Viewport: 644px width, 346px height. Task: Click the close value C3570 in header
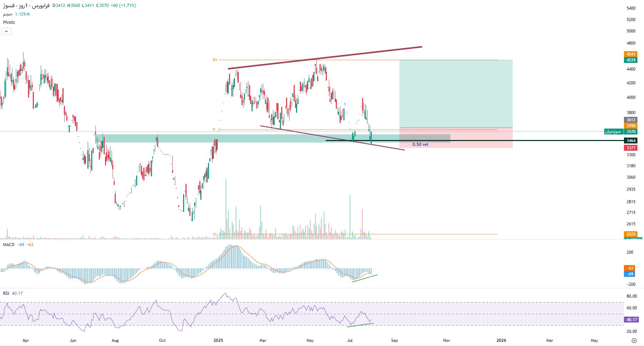[x=102, y=6]
